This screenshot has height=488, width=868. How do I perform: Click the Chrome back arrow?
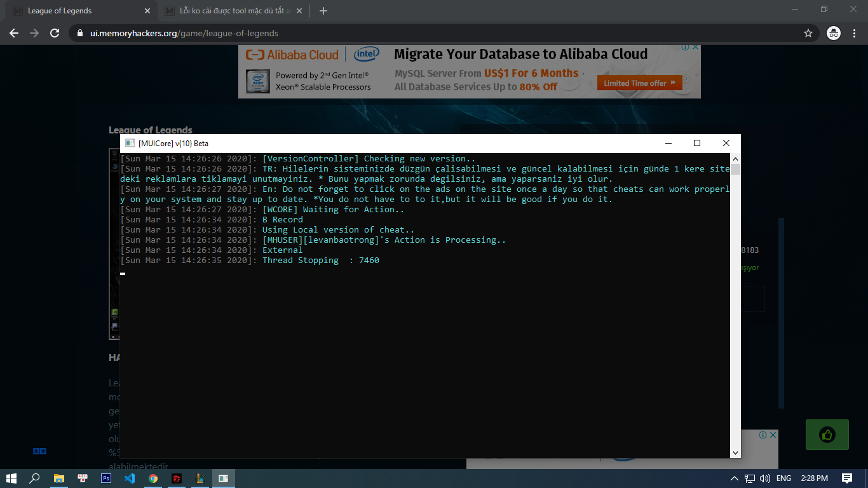[x=14, y=33]
